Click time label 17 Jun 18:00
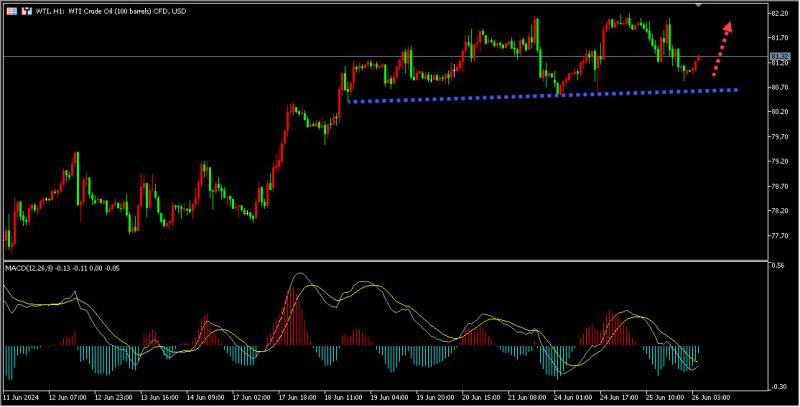The height and width of the screenshot is (407, 800). [297, 397]
